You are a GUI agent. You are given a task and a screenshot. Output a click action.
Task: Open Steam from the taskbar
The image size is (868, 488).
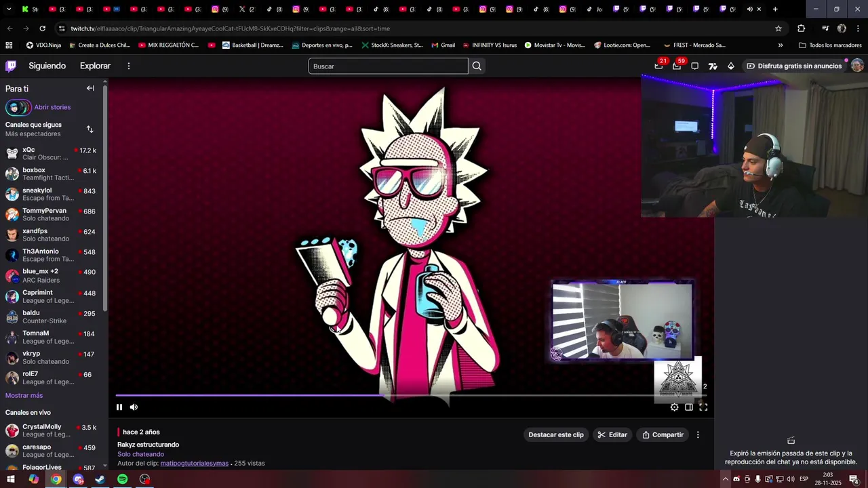[100, 479]
